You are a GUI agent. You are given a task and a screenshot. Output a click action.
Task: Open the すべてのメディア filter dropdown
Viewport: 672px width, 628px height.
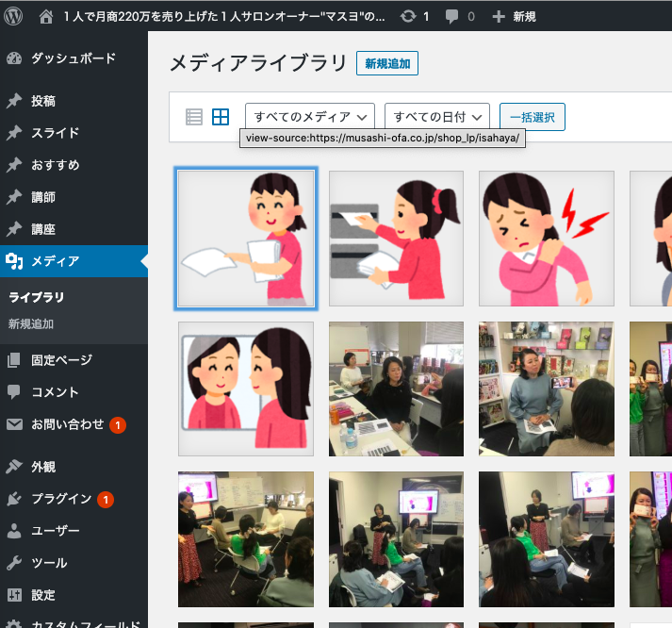click(x=310, y=117)
